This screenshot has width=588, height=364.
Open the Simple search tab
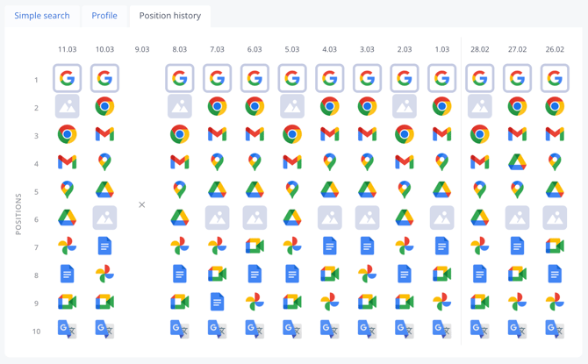[x=42, y=16]
